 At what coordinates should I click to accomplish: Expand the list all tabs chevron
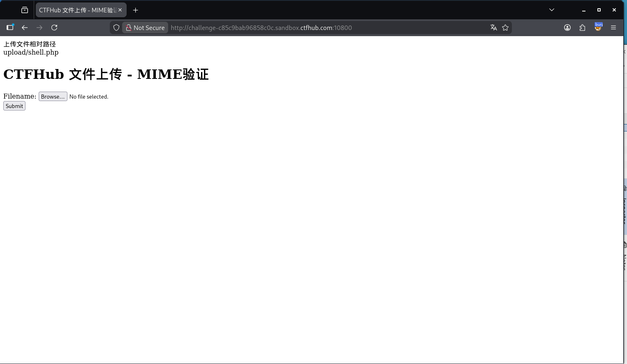(x=552, y=10)
